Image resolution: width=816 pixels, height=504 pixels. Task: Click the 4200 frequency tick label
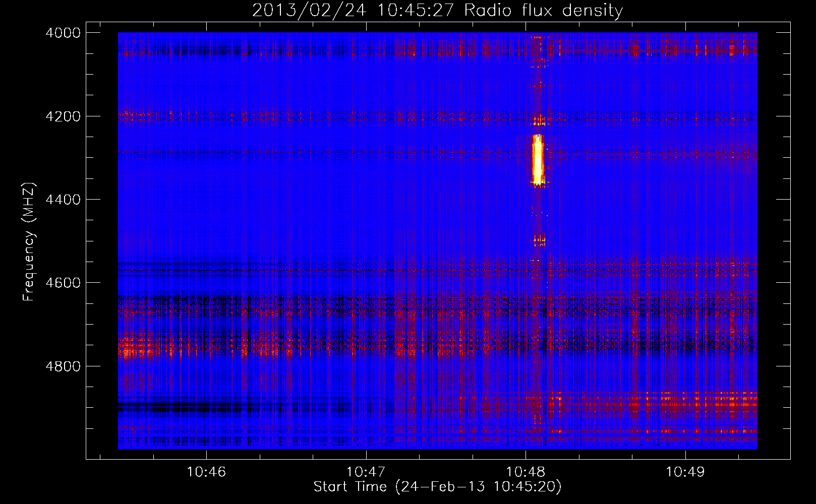pyautogui.click(x=63, y=116)
